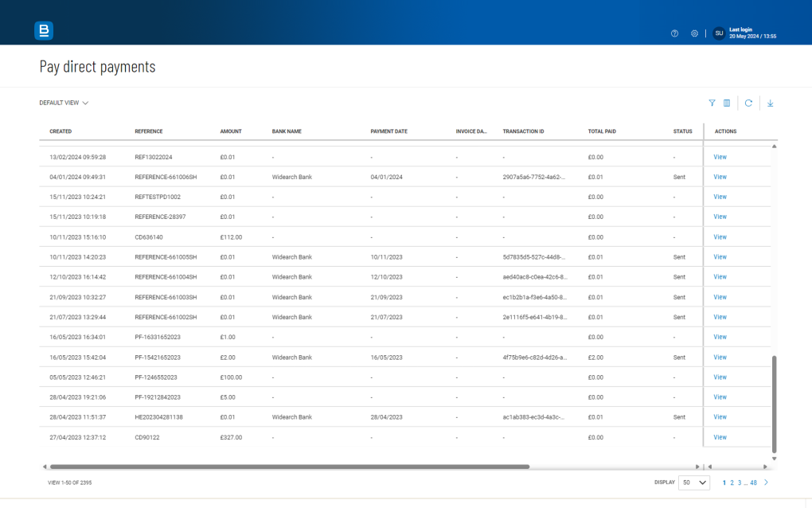Click the B logo in the header
Viewport: 812px width, 508px height.
(44, 31)
